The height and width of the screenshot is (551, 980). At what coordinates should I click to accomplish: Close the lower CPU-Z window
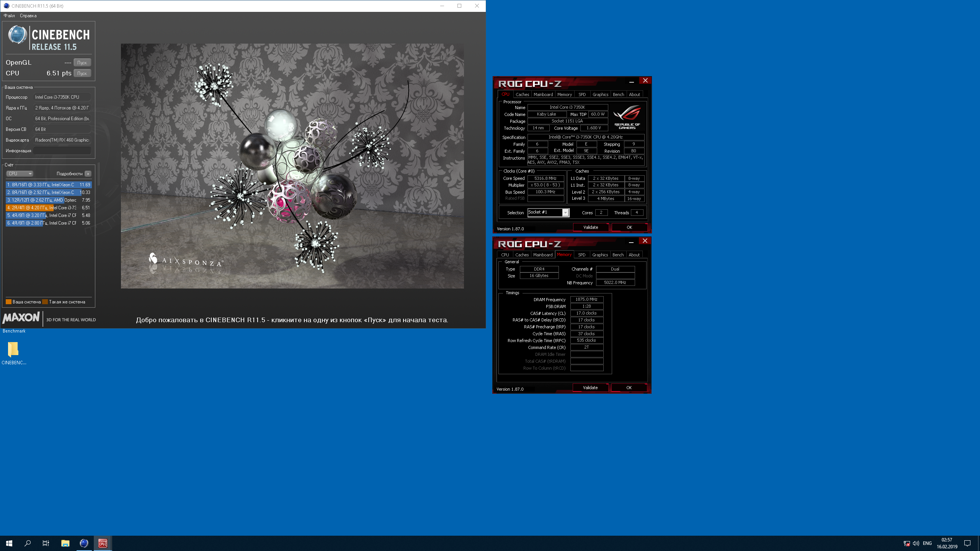point(645,241)
